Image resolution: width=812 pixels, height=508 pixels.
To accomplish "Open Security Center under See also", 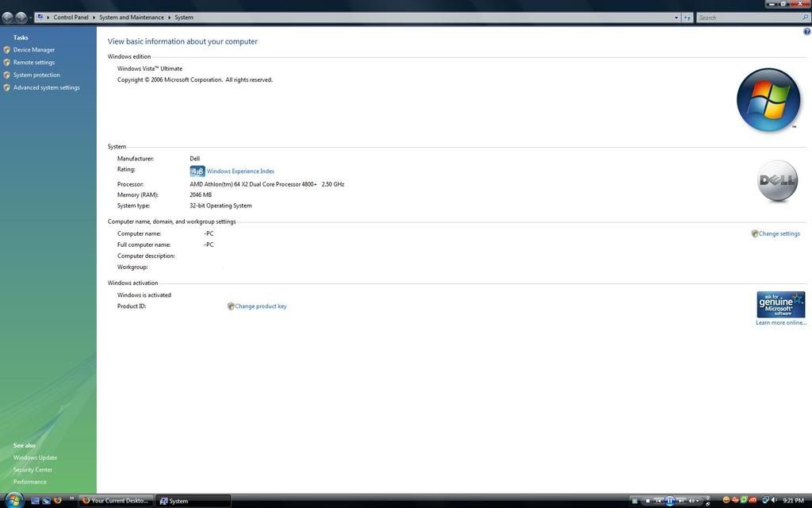I will click(33, 470).
